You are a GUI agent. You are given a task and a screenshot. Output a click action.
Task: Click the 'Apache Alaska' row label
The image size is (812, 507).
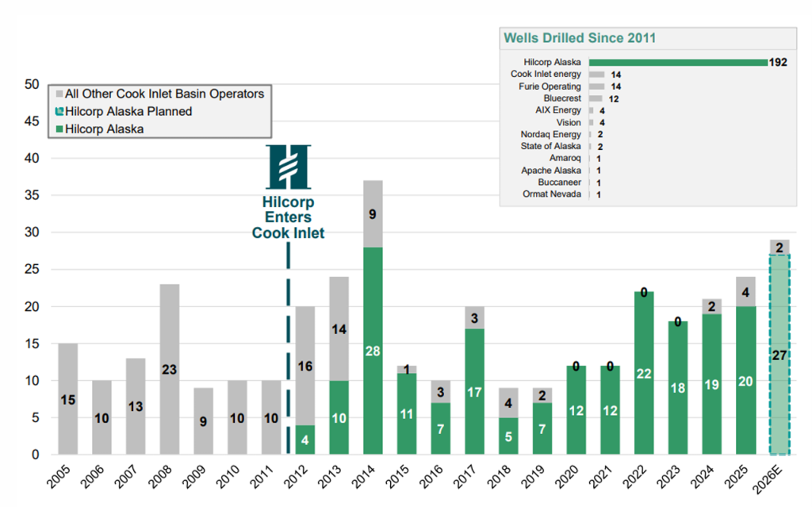(x=551, y=171)
